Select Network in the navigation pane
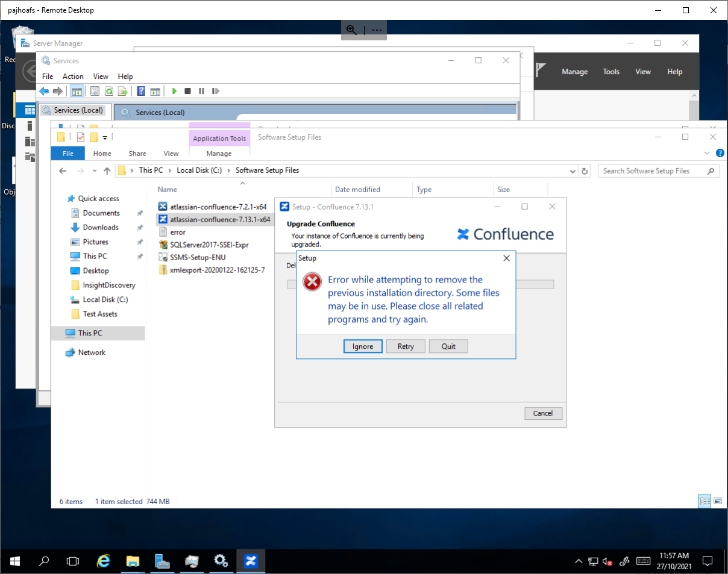The height and width of the screenshot is (574, 728). (92, 352)
